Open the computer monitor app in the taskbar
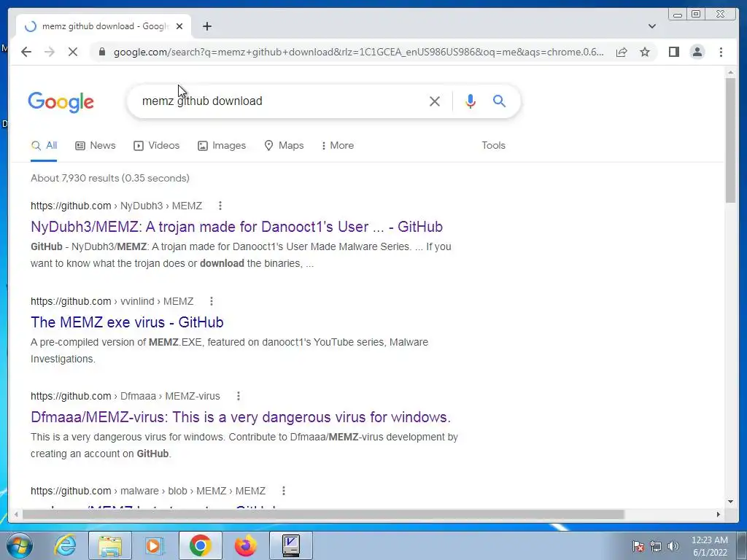The image size is (747, 560). (290, 545)
